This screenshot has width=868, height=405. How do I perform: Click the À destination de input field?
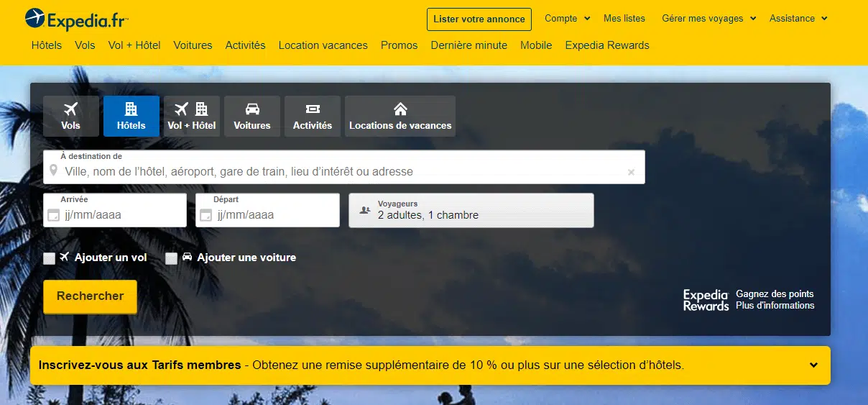click(344, 167)
